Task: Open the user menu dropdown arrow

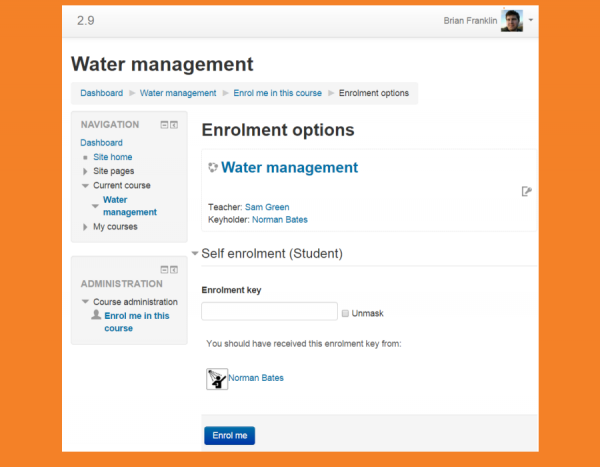Action: coord(531,20)
